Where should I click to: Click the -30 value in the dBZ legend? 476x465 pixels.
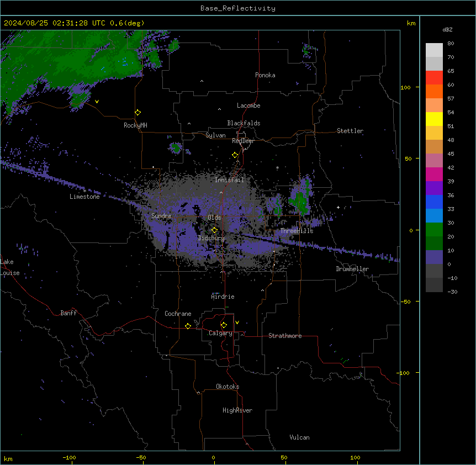[x=452, y=292]
